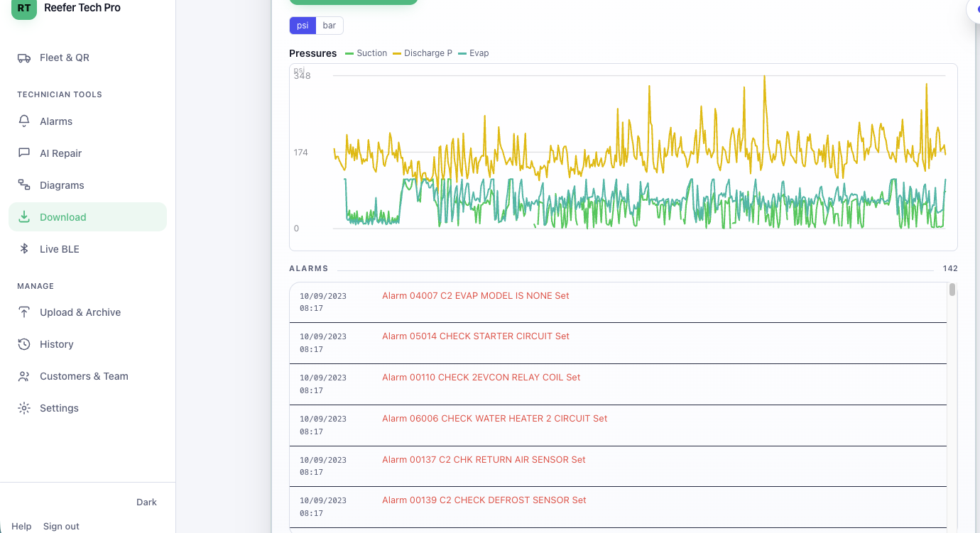Click the AI Repair chat bubble icon
980x533 pixels.
point(24,153)
